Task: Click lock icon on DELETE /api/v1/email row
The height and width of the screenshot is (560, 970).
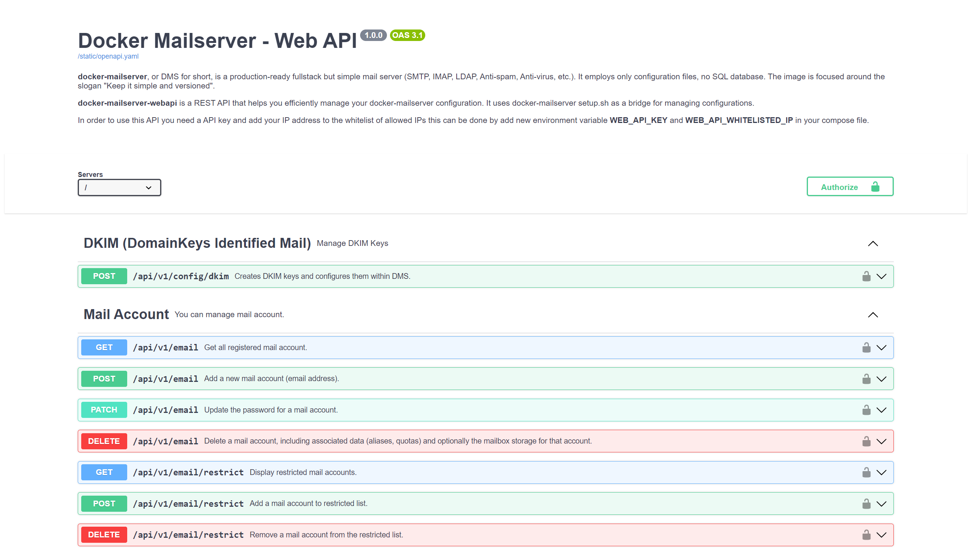Action: coord(866,441)
